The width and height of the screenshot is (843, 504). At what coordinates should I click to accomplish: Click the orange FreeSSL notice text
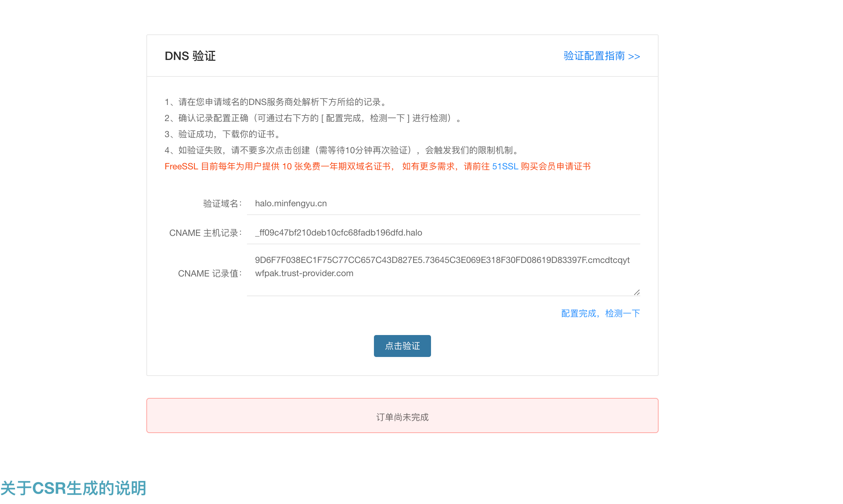point(377,166)
